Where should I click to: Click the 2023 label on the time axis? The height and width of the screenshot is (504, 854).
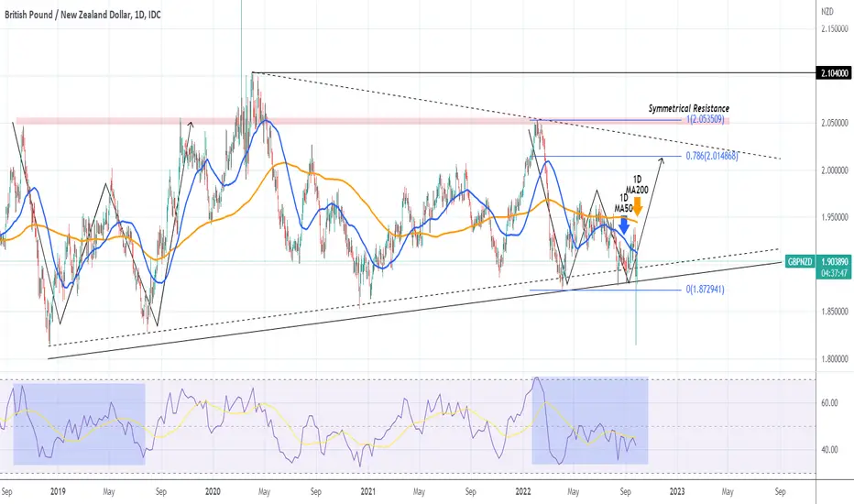(x=677, y=491)
